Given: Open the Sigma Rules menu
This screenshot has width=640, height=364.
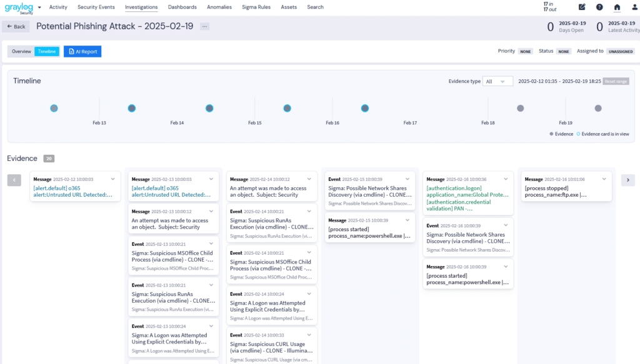Looking at the screenshot, I should [x=256, y=7].
